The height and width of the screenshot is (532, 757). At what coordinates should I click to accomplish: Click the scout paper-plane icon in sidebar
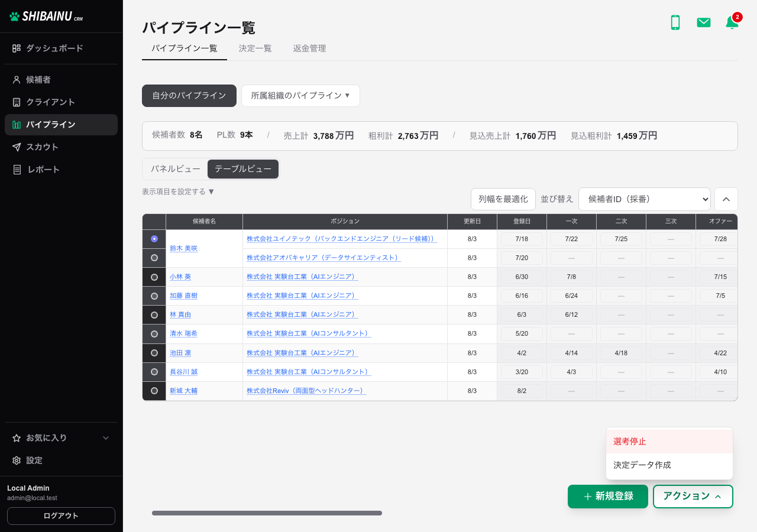pyautogui.click(x=17, y=147)
